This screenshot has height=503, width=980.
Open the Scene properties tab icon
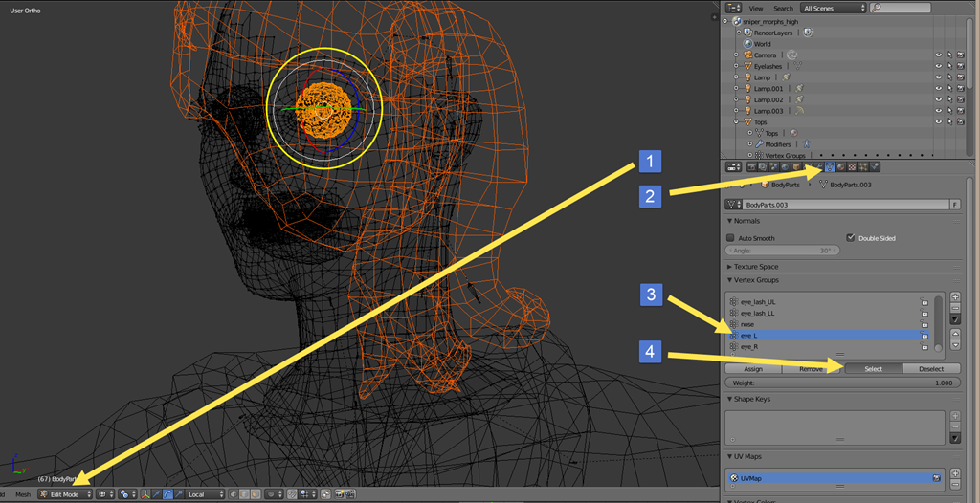[773, 166]
